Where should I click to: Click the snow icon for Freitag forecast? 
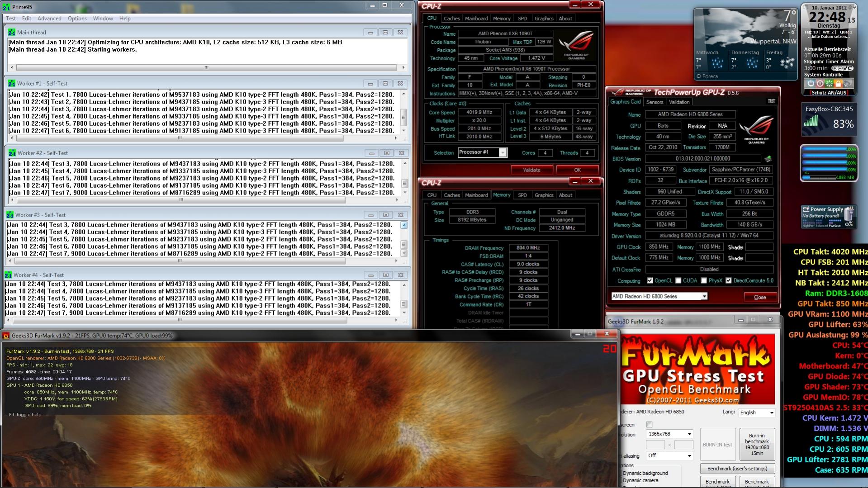pyautogui.click(x=787, y=63)
